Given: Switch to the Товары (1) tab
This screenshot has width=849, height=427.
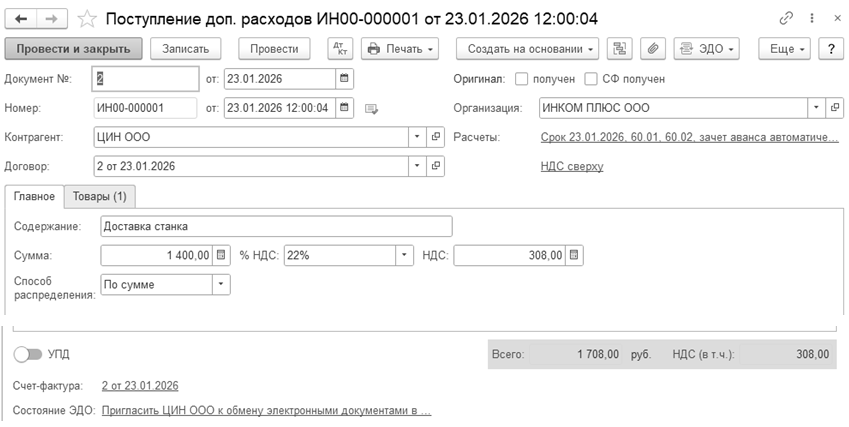Looking at the screenshot, I should click(x=101, y=196).
